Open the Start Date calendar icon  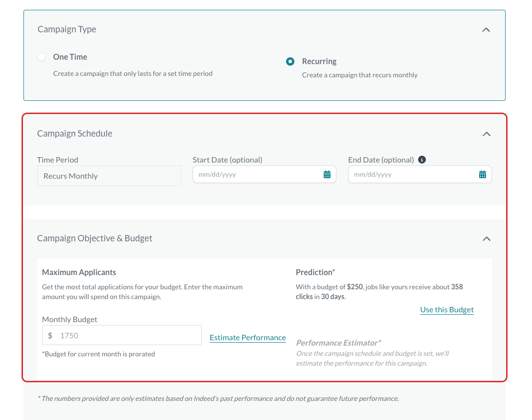coord(327,175)
